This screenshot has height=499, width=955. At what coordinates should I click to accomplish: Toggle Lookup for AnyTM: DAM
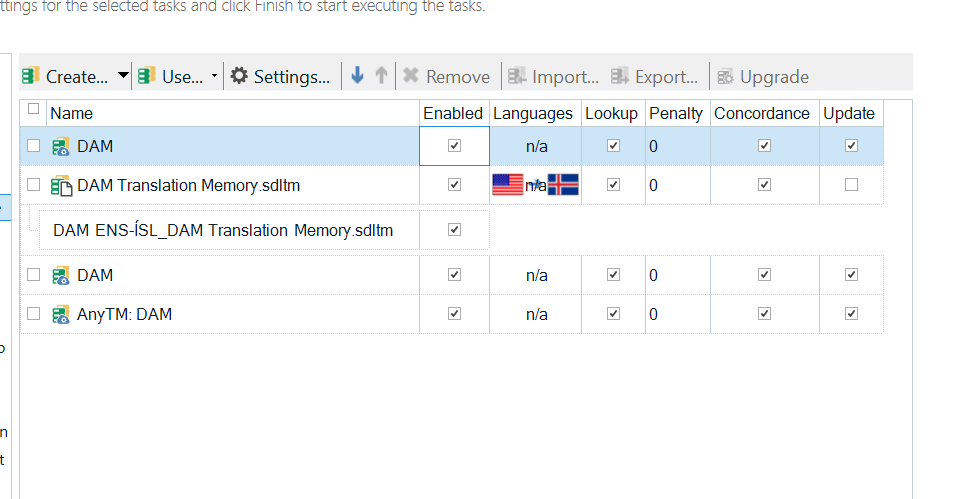613,314
